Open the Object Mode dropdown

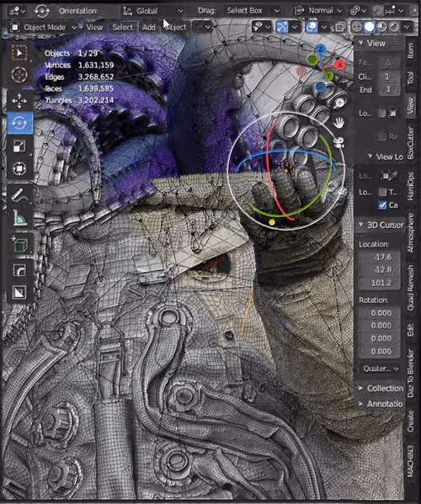(44, 27)
